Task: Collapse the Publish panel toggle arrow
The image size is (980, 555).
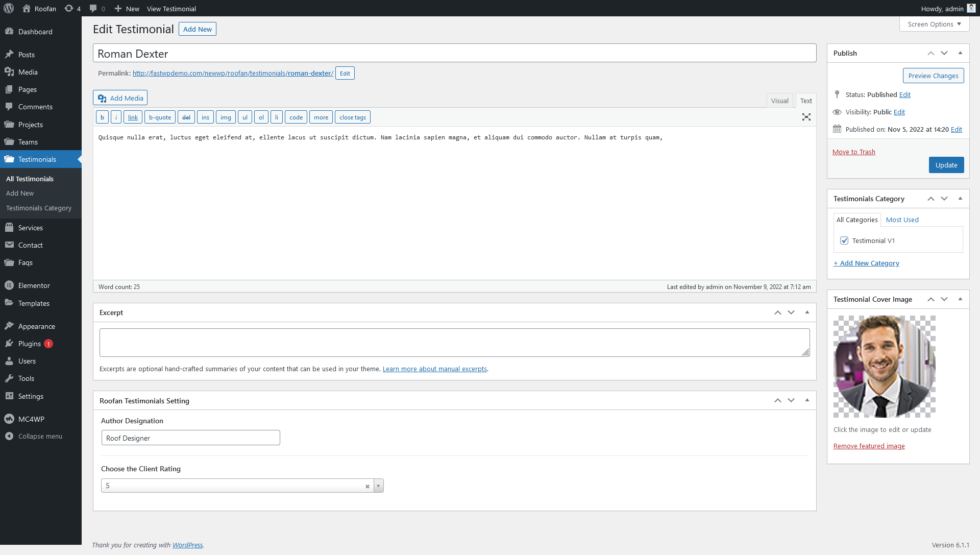Action: 960,53
